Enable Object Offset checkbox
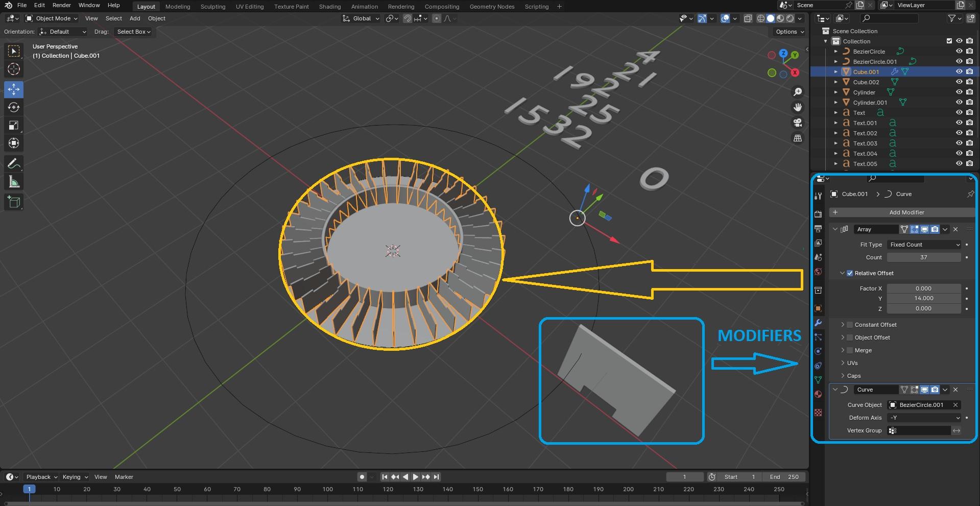 coord(850,338)
